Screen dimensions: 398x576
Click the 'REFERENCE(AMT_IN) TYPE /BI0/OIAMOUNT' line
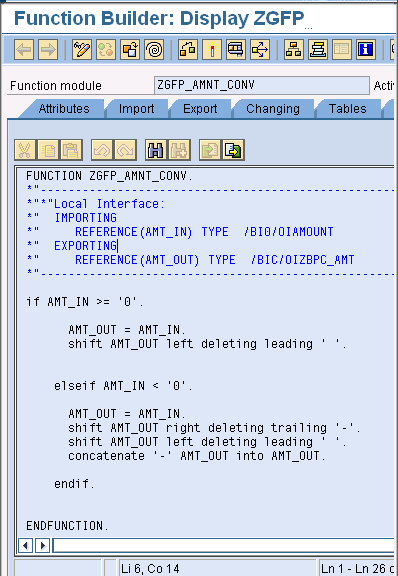180,232
